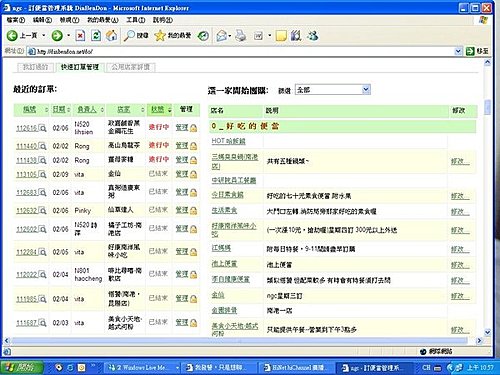The image size is (500, 375).
Task: Click the horizontal scrollbar right arrow
Action: pos(479,341)
